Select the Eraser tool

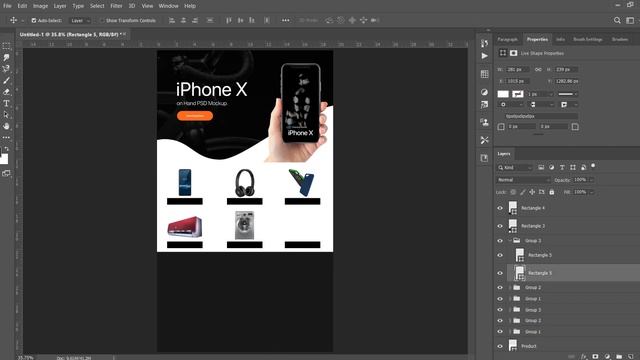pos(6,91)
